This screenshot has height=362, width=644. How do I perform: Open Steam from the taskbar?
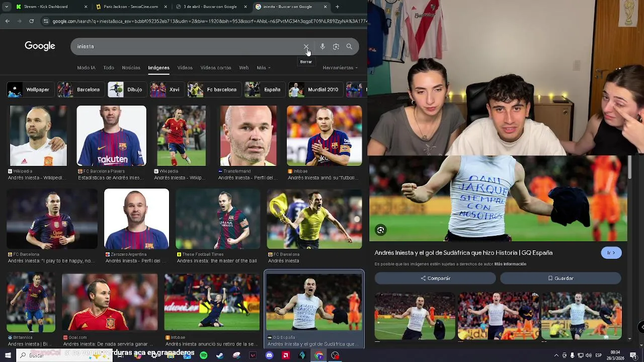(220, 355)
